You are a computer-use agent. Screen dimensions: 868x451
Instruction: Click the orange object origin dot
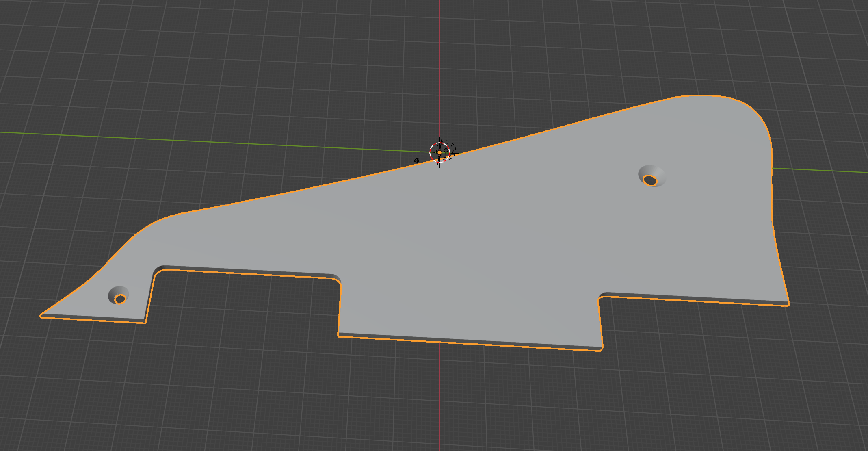point(439,153)
